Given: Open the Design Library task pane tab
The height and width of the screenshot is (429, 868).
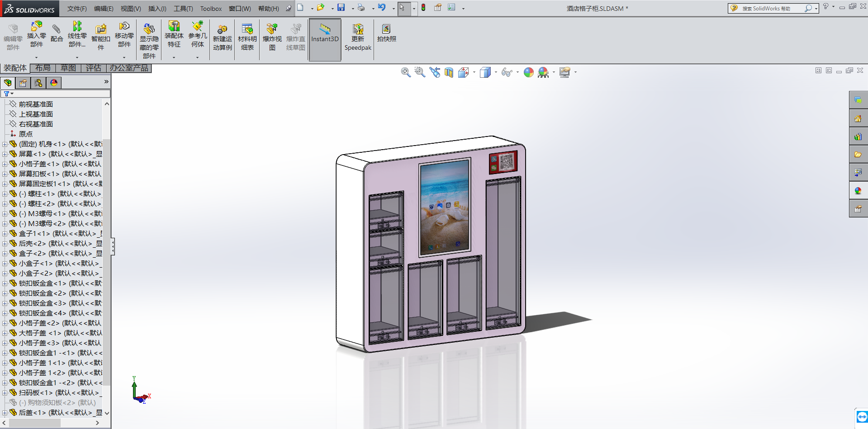Looking at the screenshot, I should pyautogui.click(x=858, y=137).
